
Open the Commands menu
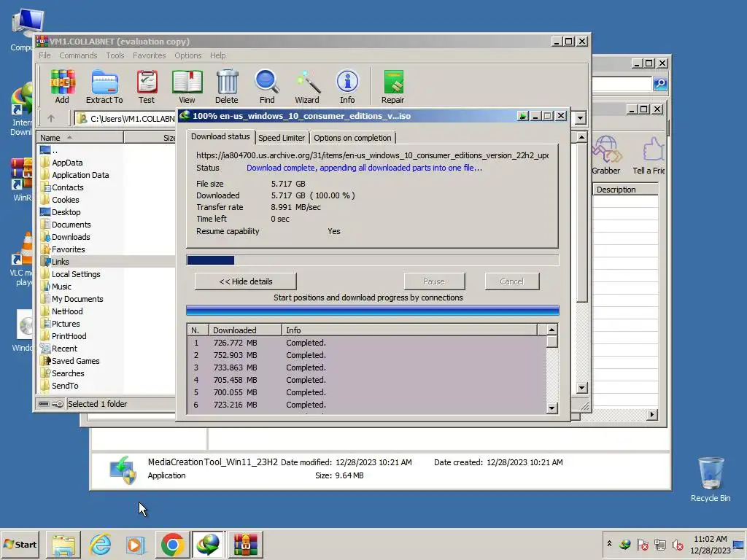[x=78, y=55]
